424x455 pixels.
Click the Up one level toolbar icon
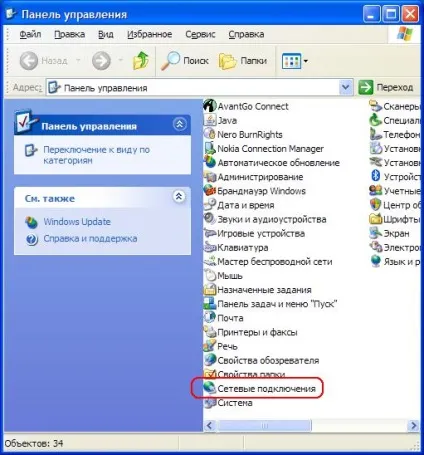(141, 60)
